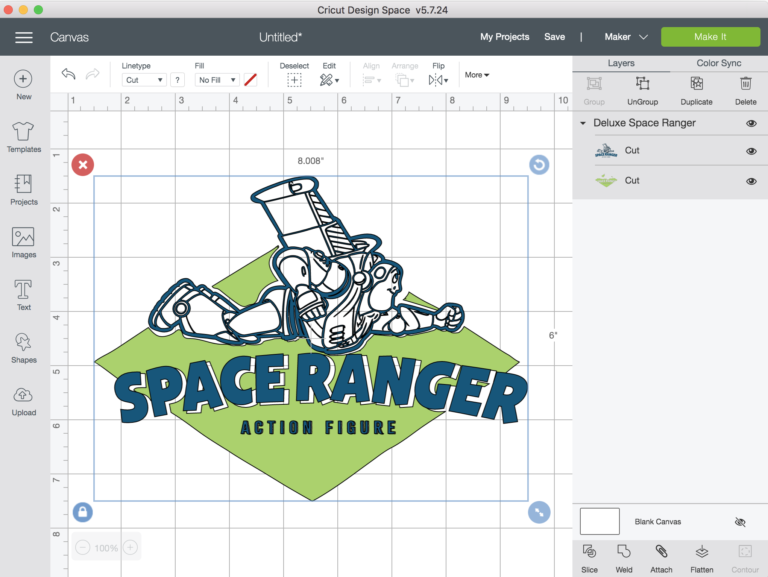Image resolution: width=768 pixels, height=577 pixels.
Task: Open the Fill No Fill dropdown
Action: (217, 80)
